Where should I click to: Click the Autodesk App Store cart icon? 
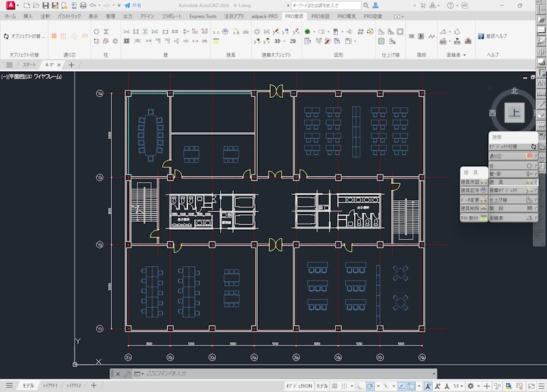point(423,5)
